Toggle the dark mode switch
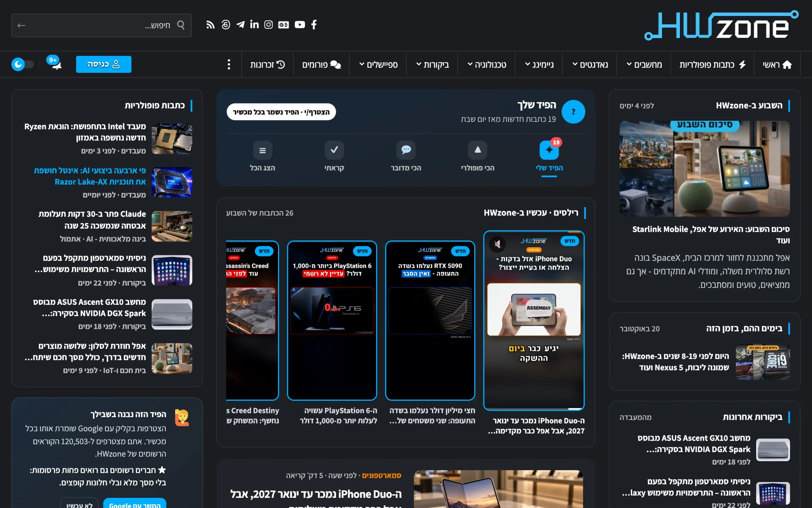This screenshot has width=812, height=508. click(23, 64)
